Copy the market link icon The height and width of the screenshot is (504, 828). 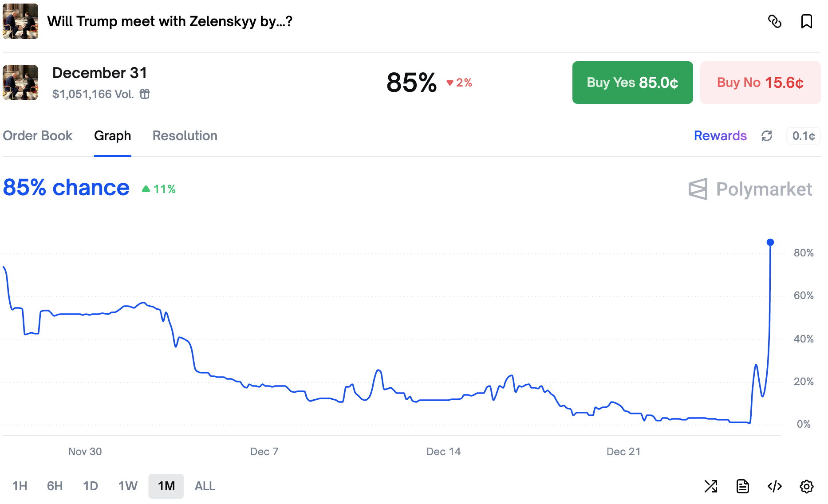[x=775, y=21]
